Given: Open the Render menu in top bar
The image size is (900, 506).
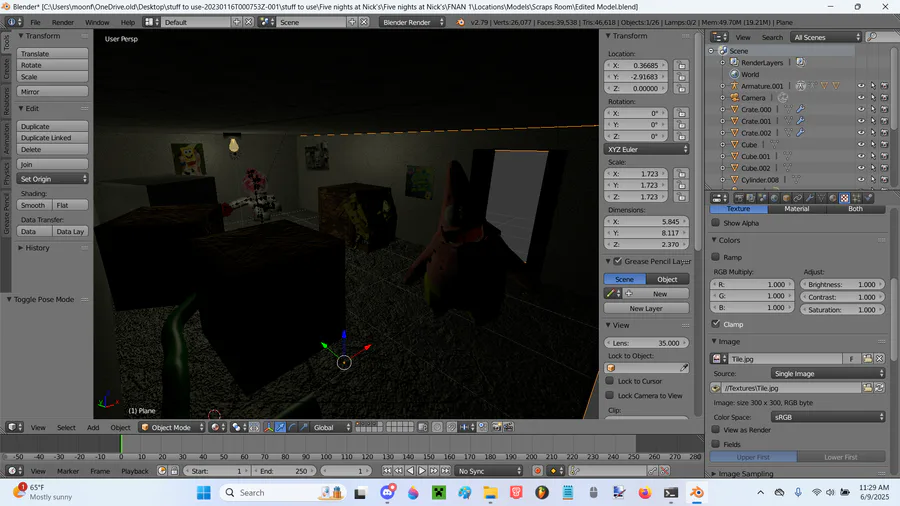Looking at the screenshot, I should [x=63, y=22].
